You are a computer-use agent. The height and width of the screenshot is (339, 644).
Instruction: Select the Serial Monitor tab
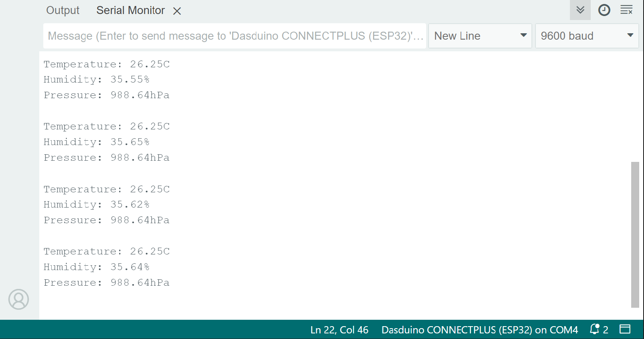click(x=130, y=10)
